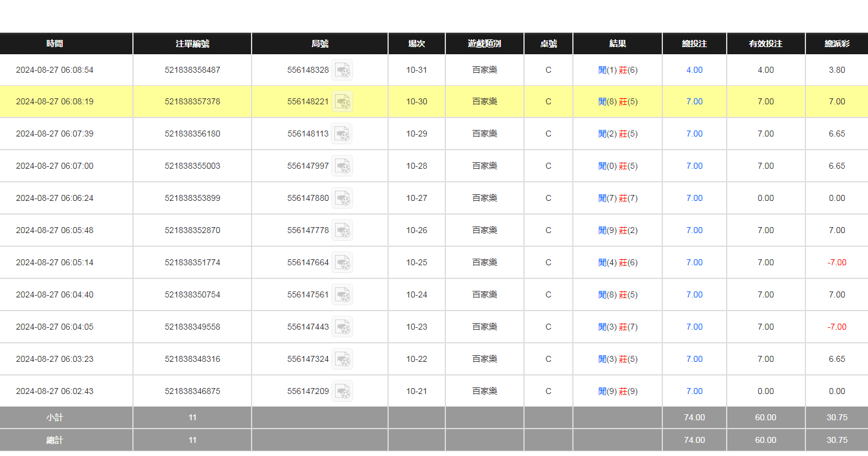
Task: Open video replay icon for round 556148328
Action: [342, 70]
